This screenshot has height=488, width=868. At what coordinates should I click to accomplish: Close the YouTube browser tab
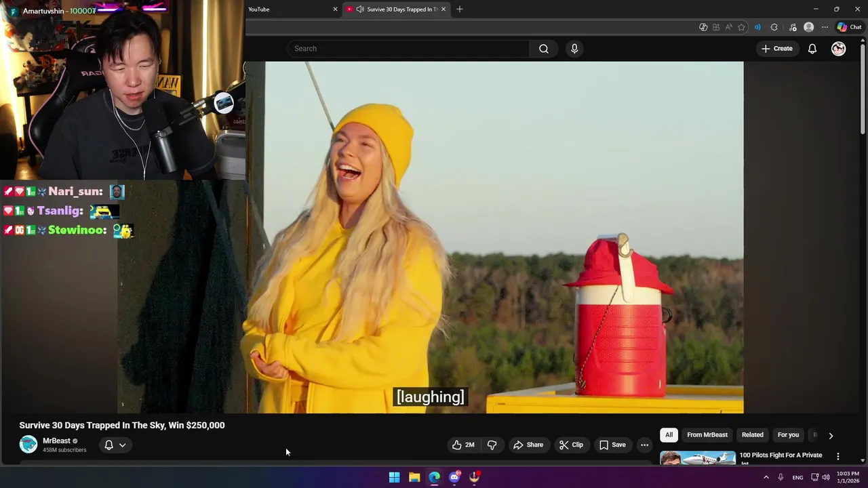335,9
